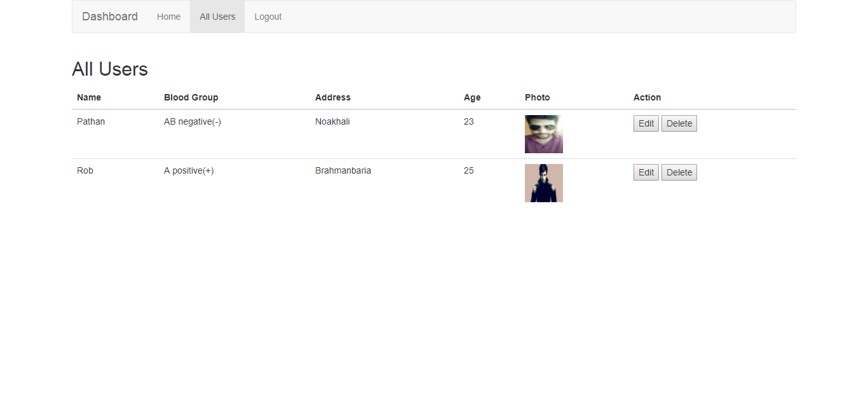Switch to the All Users tab
The width and height of the screenshot is (868, 405).
point(217,17)
